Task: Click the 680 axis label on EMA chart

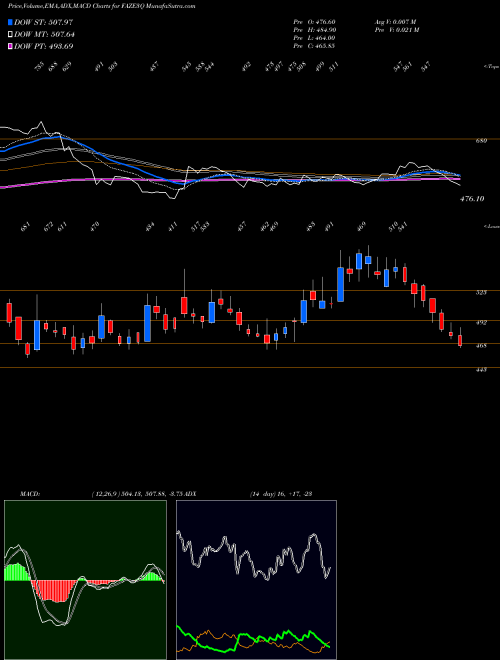Action: tap(481, 141)
